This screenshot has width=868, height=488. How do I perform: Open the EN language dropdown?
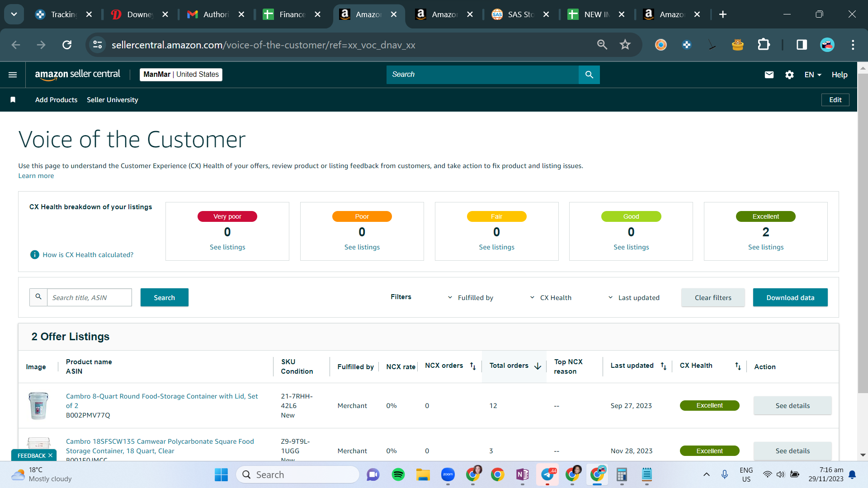813,75
